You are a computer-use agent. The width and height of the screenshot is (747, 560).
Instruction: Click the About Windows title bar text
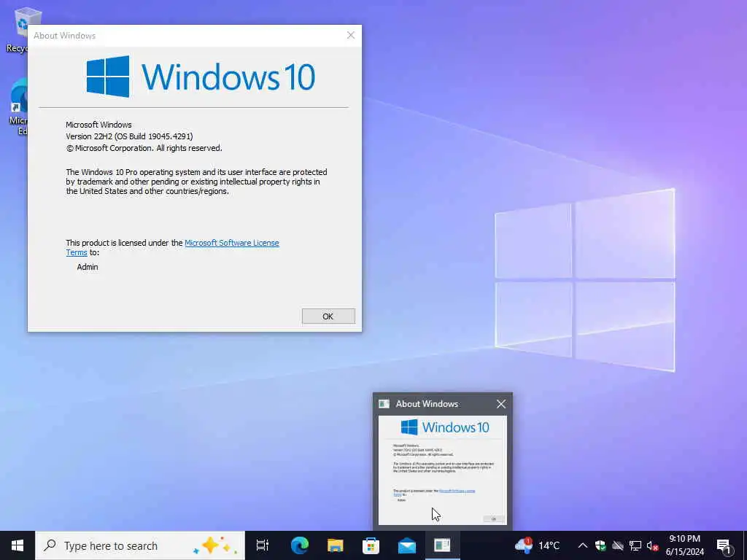64,36
